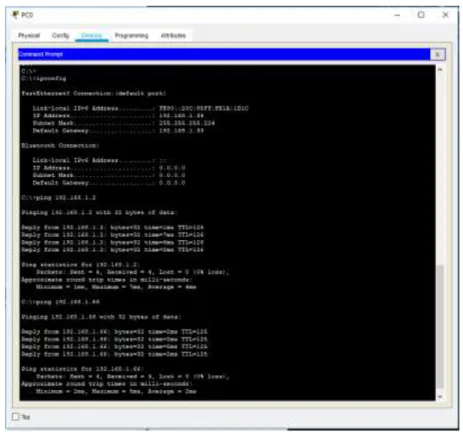Screen dimensions: 463x438
Task: Open the Attributes tab
Action: (173, 35)
